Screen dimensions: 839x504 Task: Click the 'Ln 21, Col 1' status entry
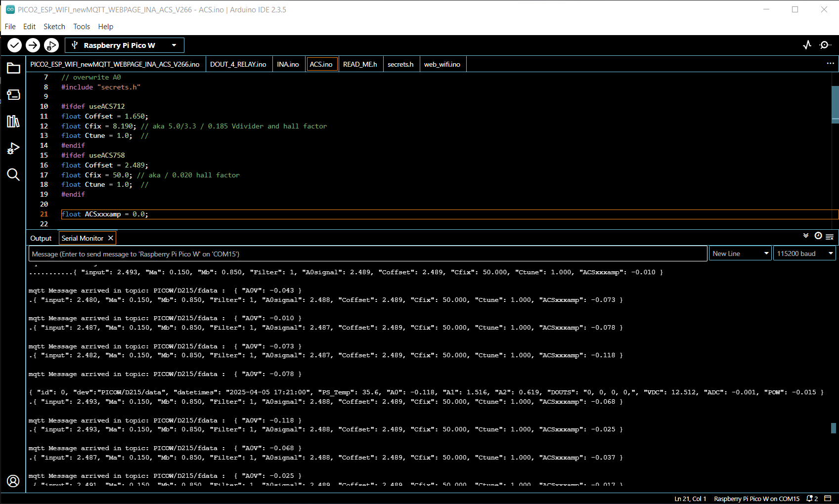[x=690, y=499]
